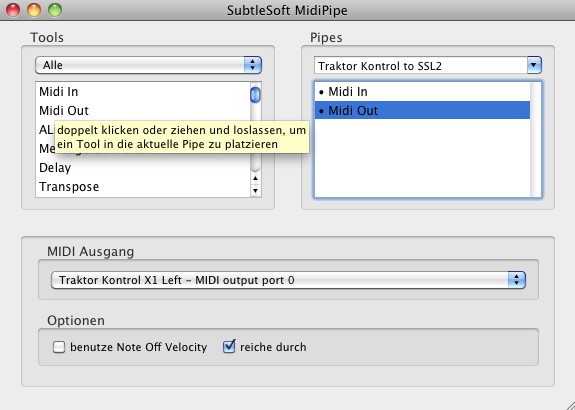Viewport: 575px width, 410px height.
Task: Uncheck the reiche durch checkbox
Action: pyautogui.click(x=229, y=347)
